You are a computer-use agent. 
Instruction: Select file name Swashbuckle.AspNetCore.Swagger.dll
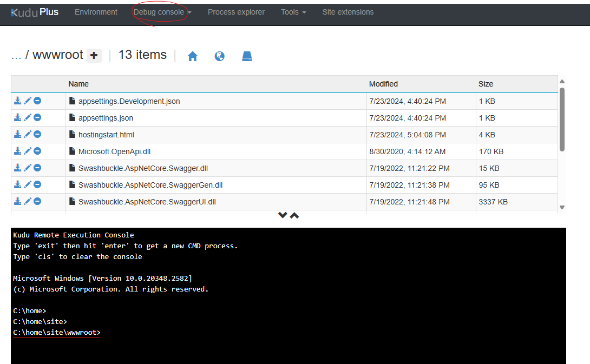click(x=143, y=168)
